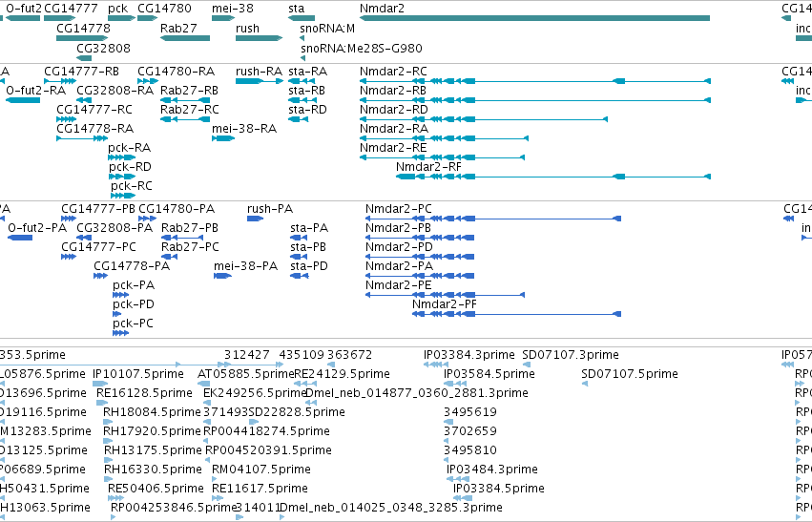Open protein Nmdar2-PA
Screen dimensions: 812x522
[x=399, y=265]
